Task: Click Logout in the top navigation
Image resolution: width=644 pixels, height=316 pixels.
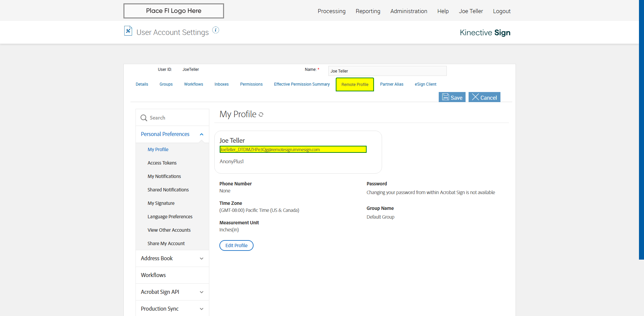Action: tap(501, 11)
